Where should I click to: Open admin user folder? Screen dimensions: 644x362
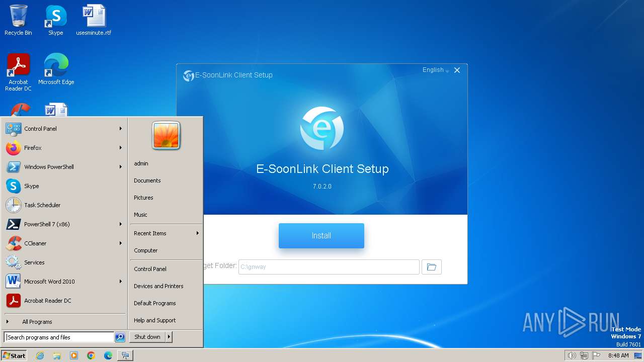(141, 163)
